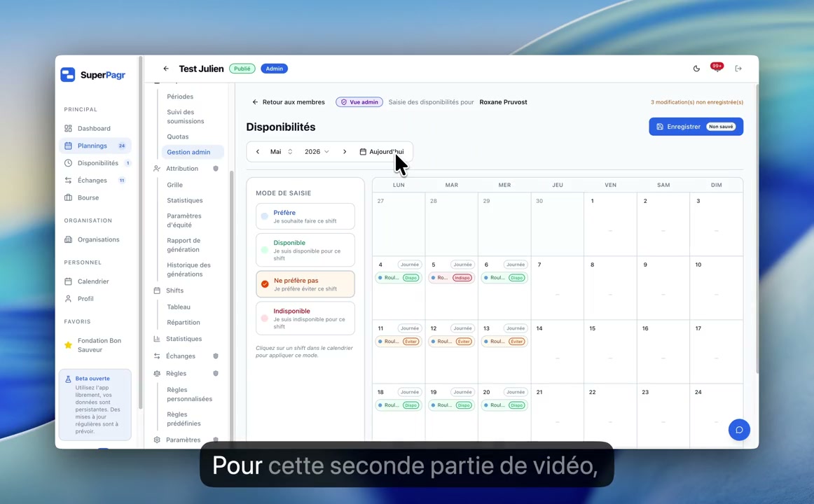The width and height of the screenshot is (814, 504).
Task: Select the Indisponible input mode
Action: (x=305, y=318)
